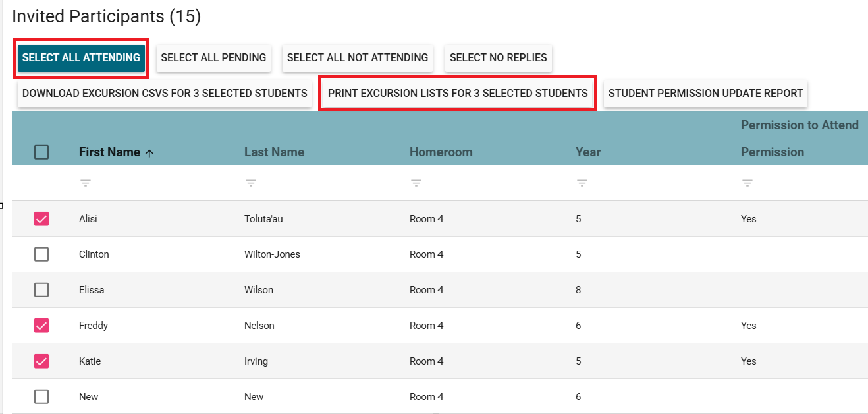Choose Select All Not Attending

point(358,58)
